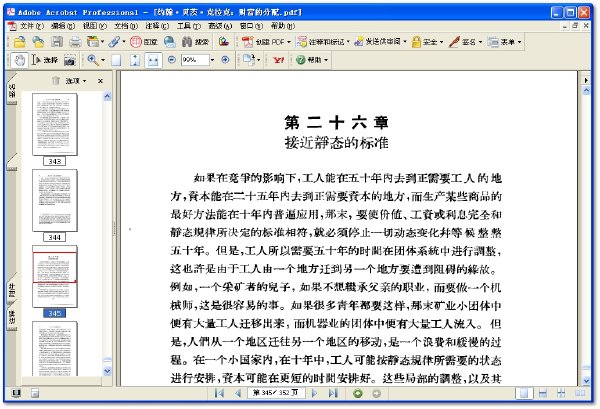
Task: Open the 文件 menu
Action: [x=31, y=26]
